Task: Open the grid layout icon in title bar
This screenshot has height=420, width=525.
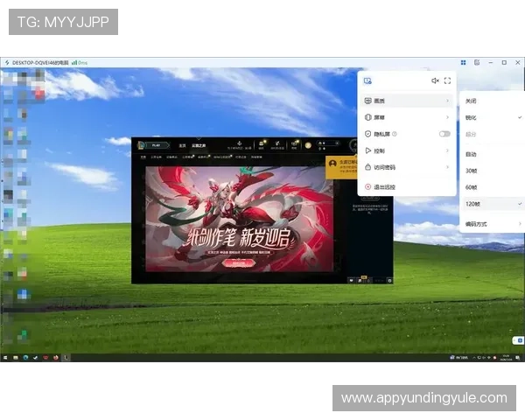Action: point(463,63)
